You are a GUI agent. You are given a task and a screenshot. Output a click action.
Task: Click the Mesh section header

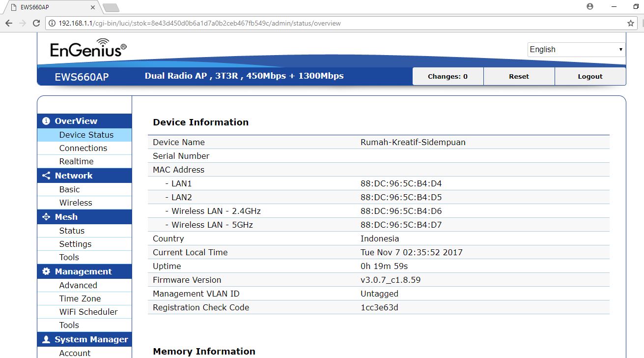[x=84, y=217]
